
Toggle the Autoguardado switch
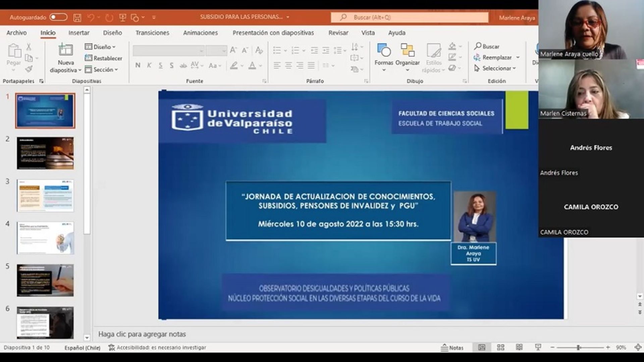(x=58, y=17)
